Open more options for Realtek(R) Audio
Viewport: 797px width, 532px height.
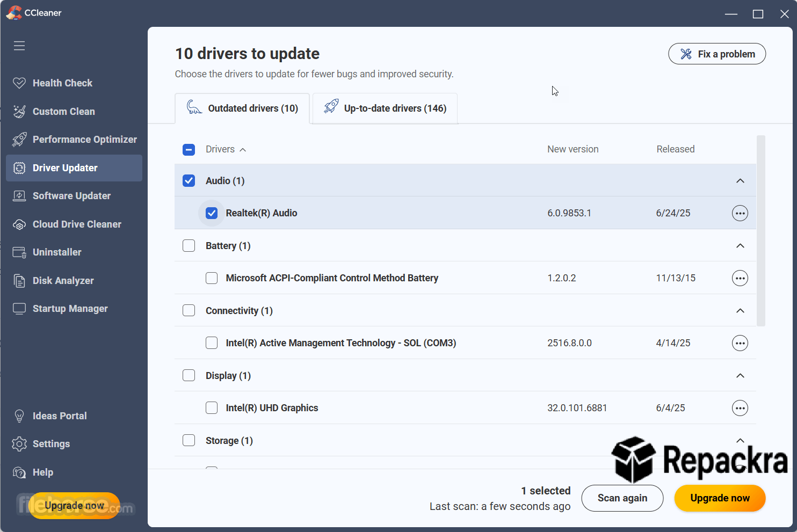pyautogui.click(x=740, y=213)
